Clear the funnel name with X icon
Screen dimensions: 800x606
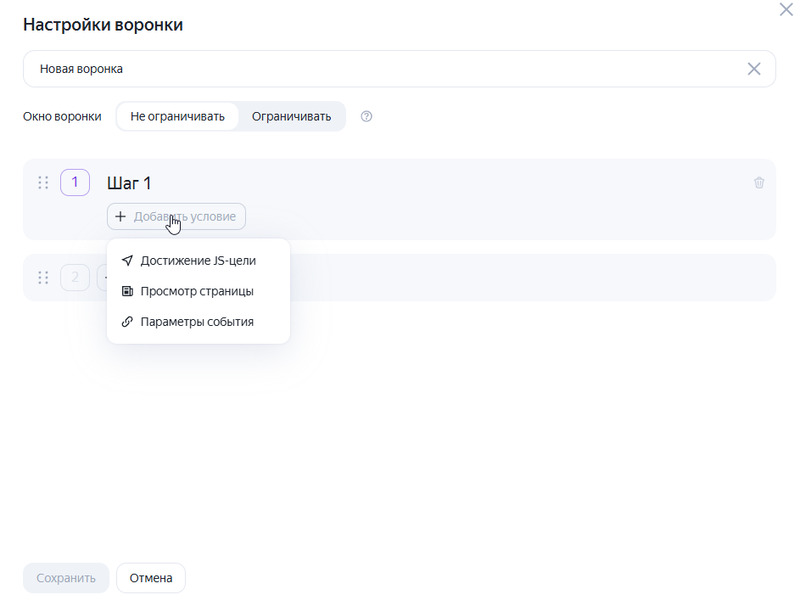click(754, 69)
